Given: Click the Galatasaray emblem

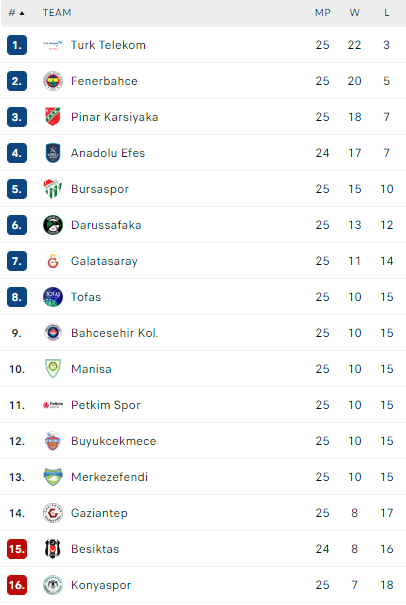Looking at the screenshot, I should [x=52, y=261].
